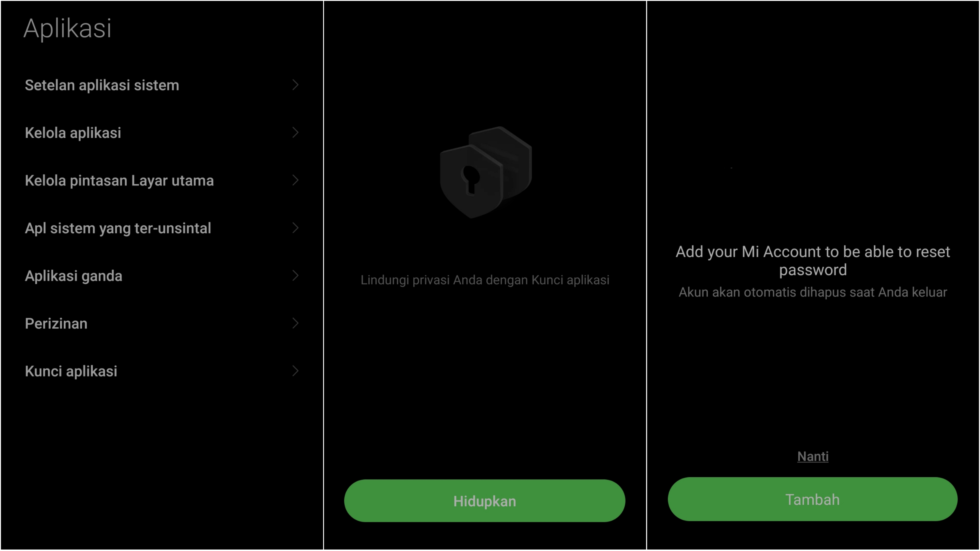Expand chevron next to Kelola aplikasi
The image size is (980, 551).
pyautogui.click(x=295, y=132)
